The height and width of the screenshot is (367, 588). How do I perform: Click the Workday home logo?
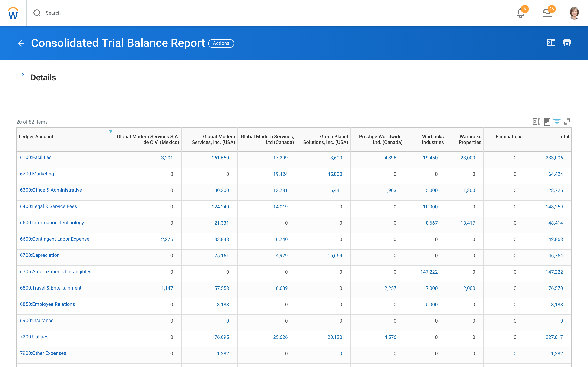pyautogui.click(x=13, y=13)
